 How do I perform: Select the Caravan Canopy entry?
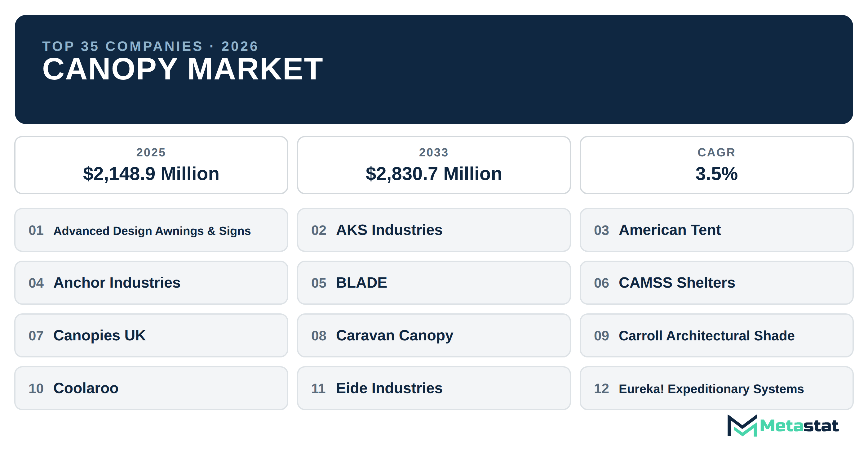434,336
